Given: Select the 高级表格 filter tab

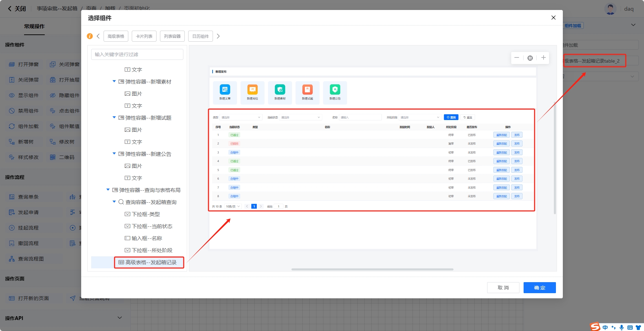Looking at the screenshot, I should click(116, 36).
